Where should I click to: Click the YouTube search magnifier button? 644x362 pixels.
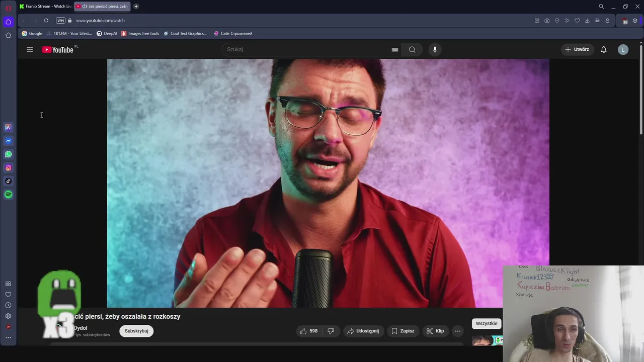pos(412,49)
